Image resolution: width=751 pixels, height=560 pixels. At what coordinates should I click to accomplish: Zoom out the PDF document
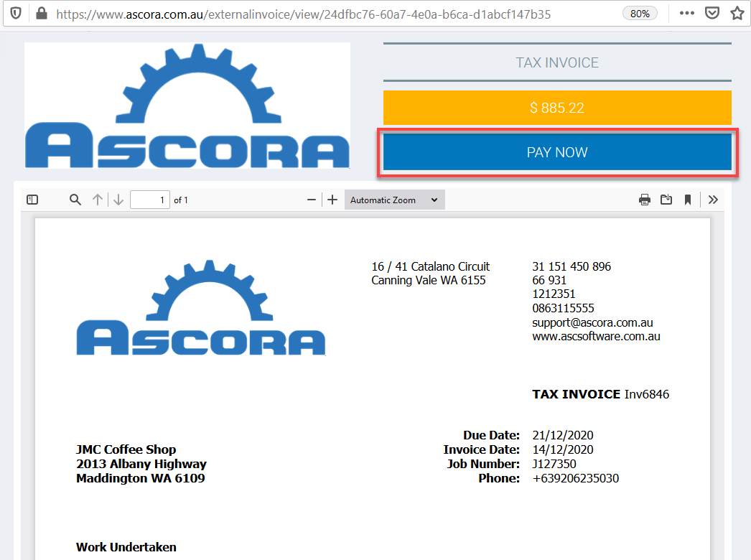click(312, 200)
